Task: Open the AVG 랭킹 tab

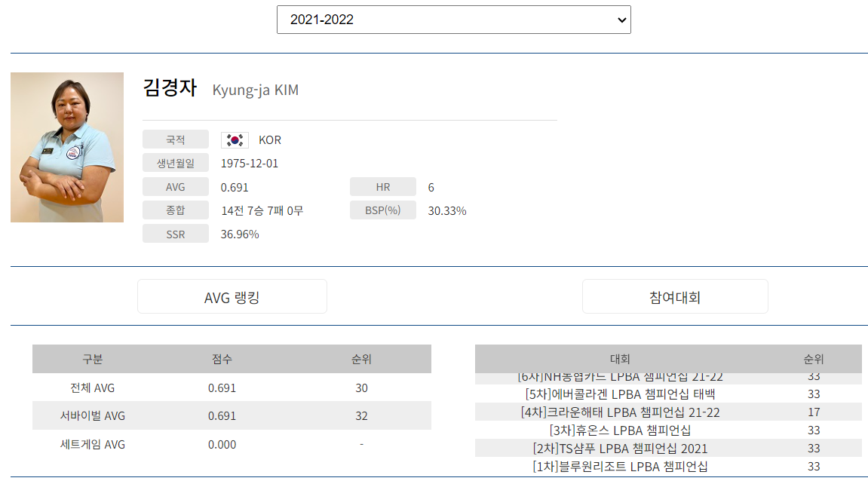Action: click(x=232, y=296)
